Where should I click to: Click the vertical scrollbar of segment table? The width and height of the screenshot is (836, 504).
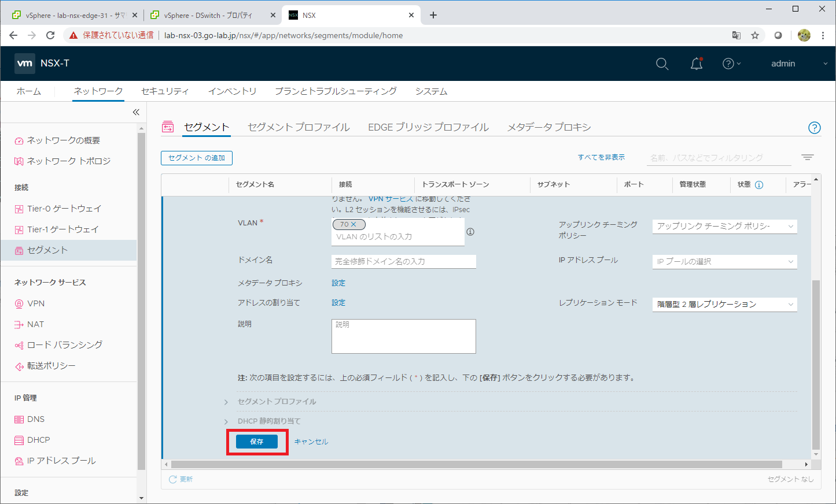click(816, 365)
